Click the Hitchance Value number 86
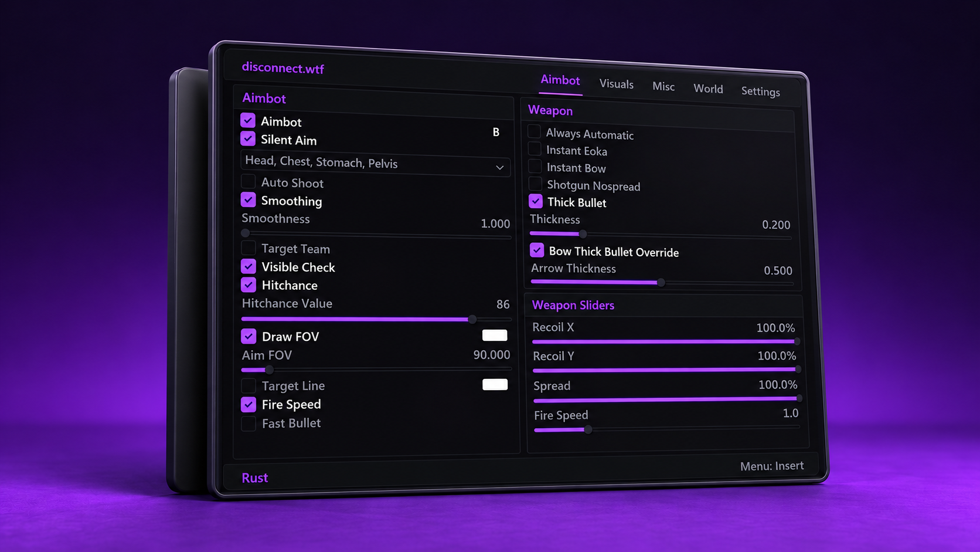The image size is (980, 552). point(503,304)
